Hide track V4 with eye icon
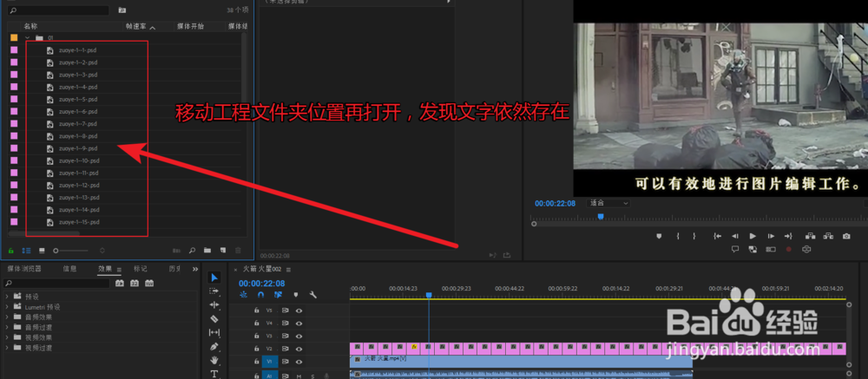This screenshot has width=868, height=379. point(299,323)
